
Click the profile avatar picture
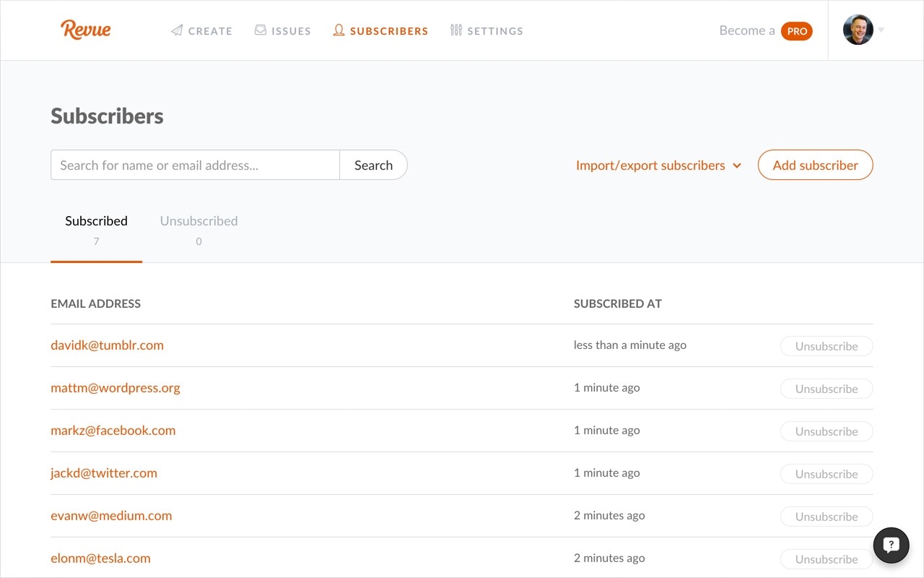click(x=858, y=30)
